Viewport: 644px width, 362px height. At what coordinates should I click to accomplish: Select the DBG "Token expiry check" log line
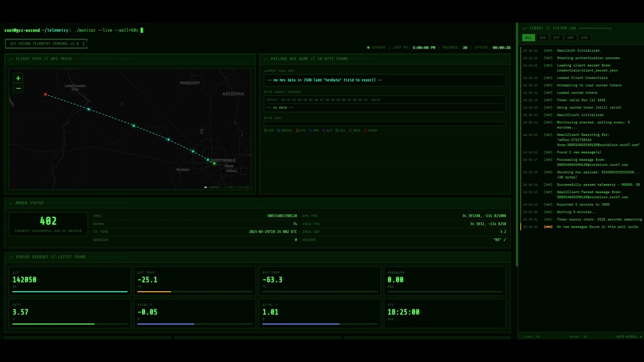[582, 219]
